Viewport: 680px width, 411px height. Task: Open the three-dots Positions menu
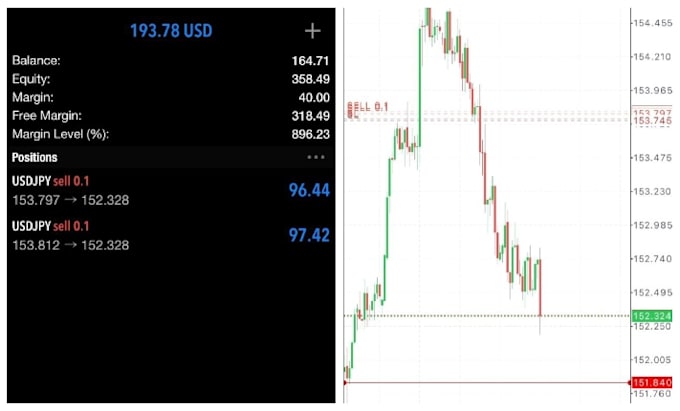tap(316, 157)
